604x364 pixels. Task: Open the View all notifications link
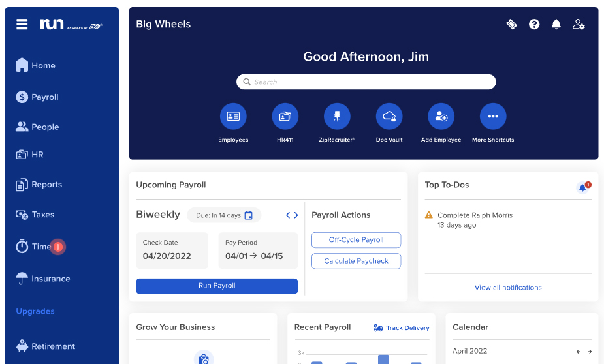coord(508,287)
